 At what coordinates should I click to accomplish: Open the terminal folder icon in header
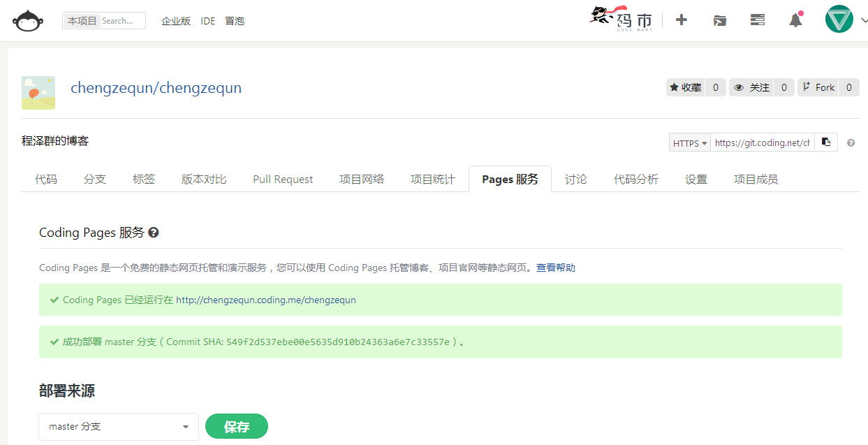tap(719, 20)
